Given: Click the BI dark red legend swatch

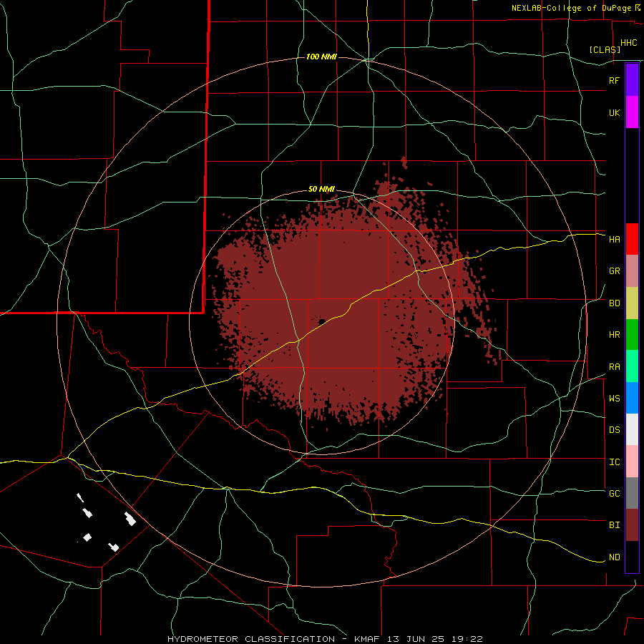Looking at the screenshot, I should click(x=632, y=525).
